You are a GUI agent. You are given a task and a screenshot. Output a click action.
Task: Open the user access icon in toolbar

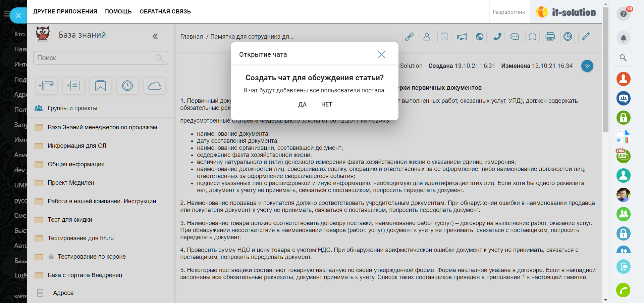tap(427, 37)
